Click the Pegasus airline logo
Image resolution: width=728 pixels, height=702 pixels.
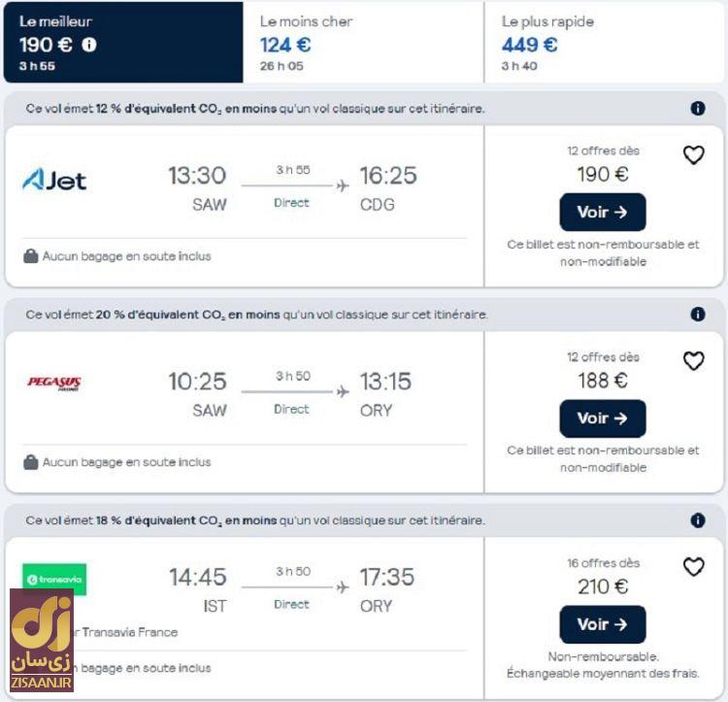click(x=54, y=383)
